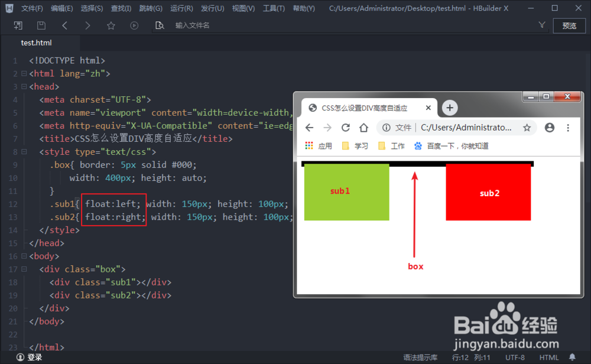
Task: Select the test.html tab
Action: click(36, 43)
